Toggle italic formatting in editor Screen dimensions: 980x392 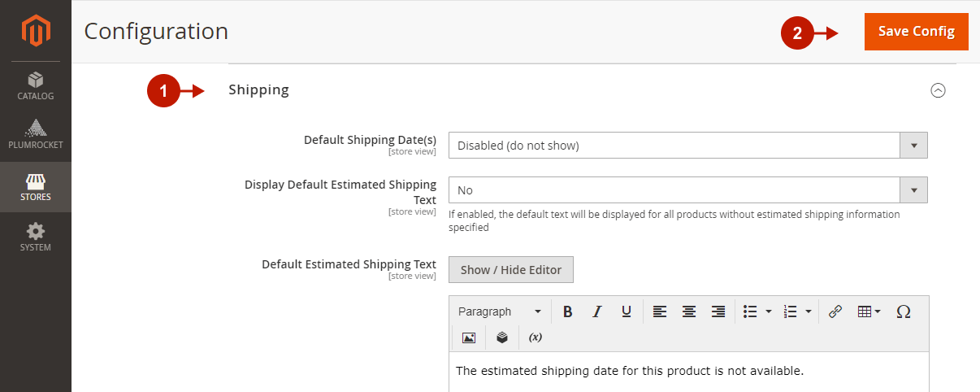[x=597, y=311]
